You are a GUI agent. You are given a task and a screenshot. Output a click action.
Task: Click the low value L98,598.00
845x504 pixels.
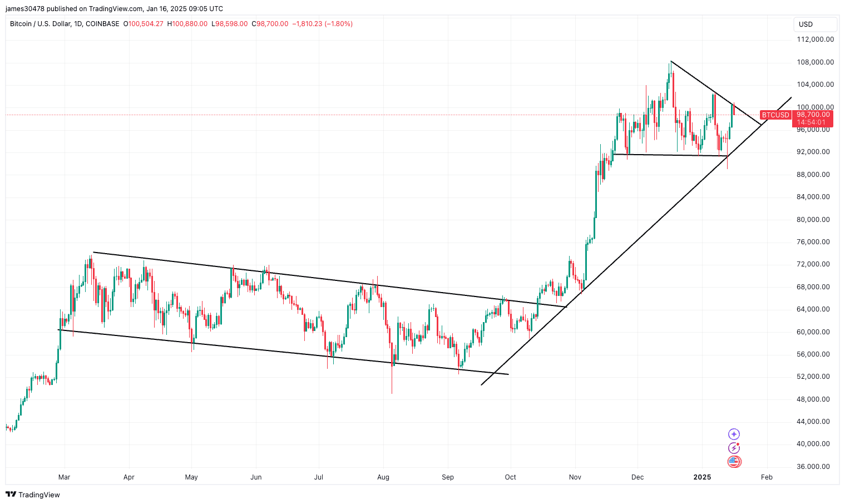pyautogui.click(x=230, y=24)
